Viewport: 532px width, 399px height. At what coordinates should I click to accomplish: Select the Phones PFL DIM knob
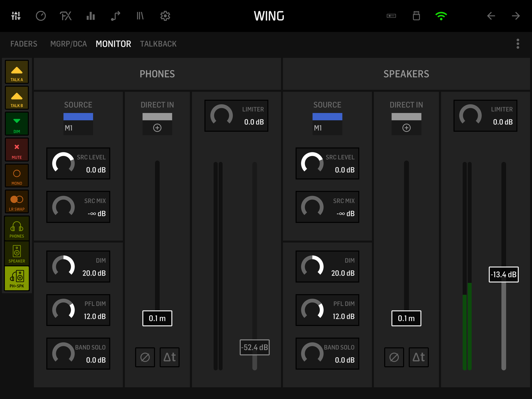(78, 310)
